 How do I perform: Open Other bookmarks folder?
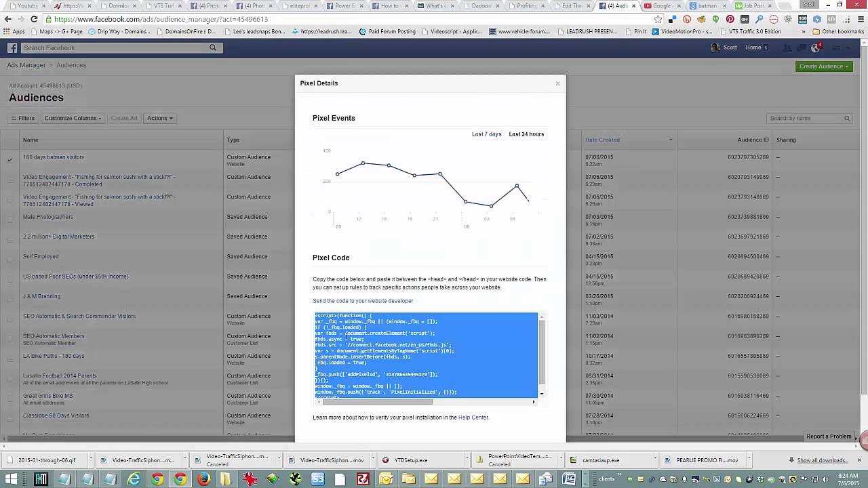[838, 31]
